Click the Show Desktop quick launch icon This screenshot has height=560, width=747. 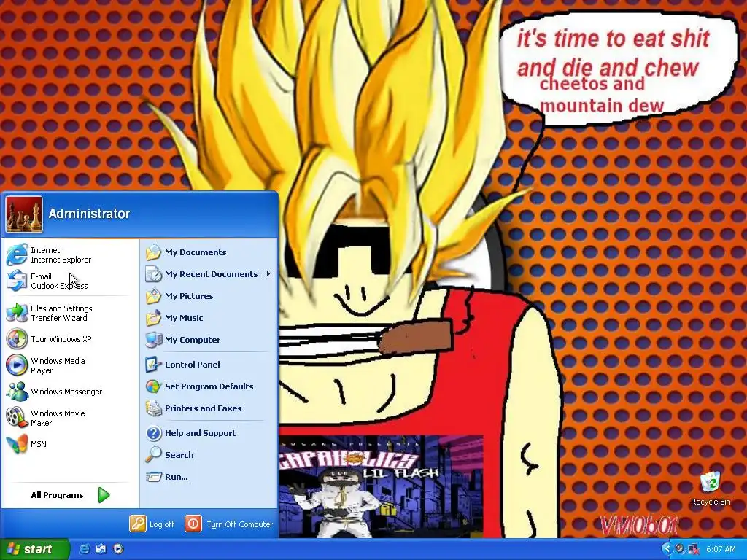point(101,549)
